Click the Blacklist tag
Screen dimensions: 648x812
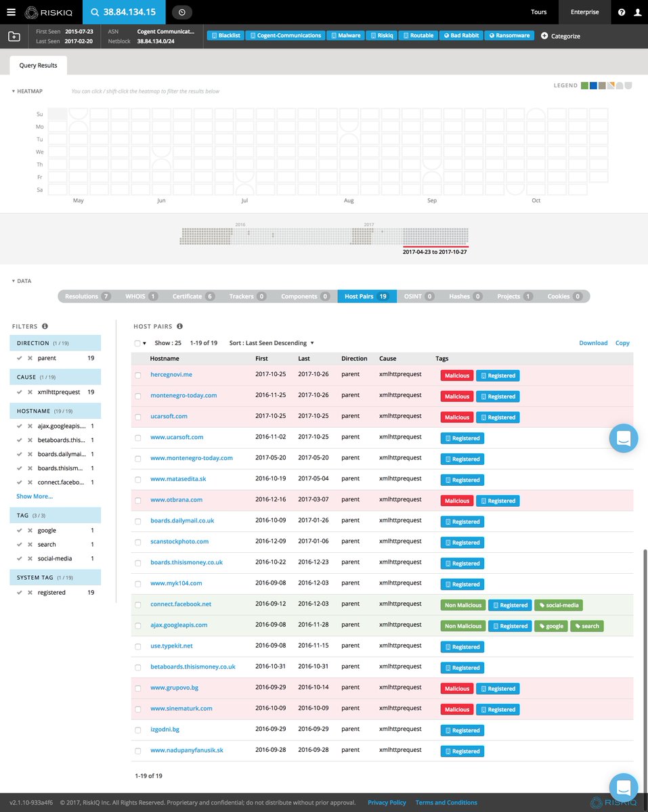pyautogui.click(x=226, y=35)
